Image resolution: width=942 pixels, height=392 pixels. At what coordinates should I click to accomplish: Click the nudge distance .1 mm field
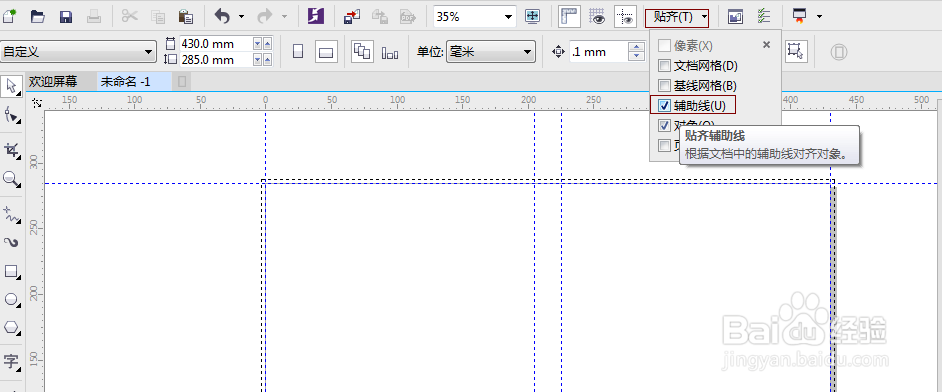click(x=598, y=52)
